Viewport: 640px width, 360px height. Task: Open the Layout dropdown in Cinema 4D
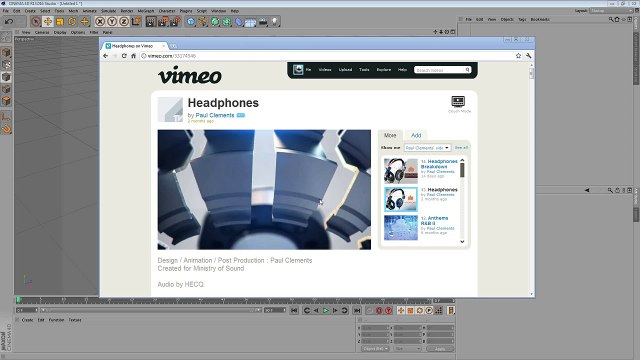coord(611,11)
